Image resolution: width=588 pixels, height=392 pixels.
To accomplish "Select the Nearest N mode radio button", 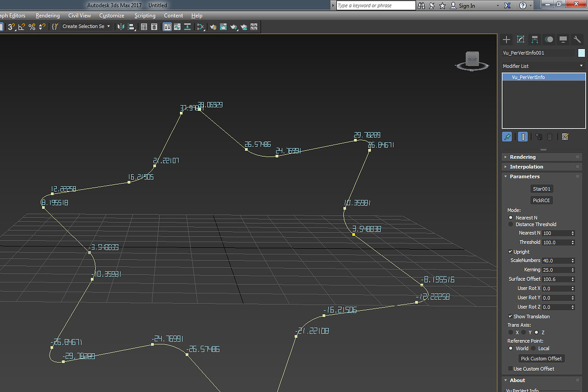I will pos(511,217).
